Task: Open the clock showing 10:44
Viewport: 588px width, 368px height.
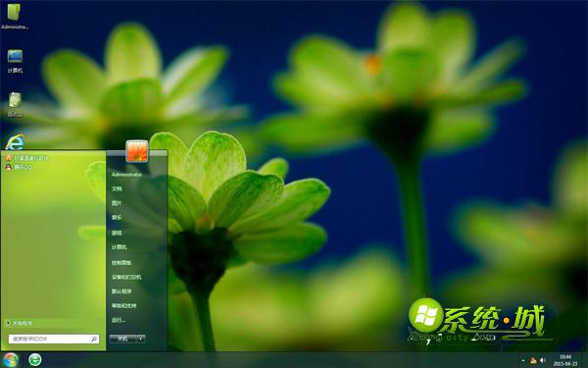Action: (x=565, y=360)
